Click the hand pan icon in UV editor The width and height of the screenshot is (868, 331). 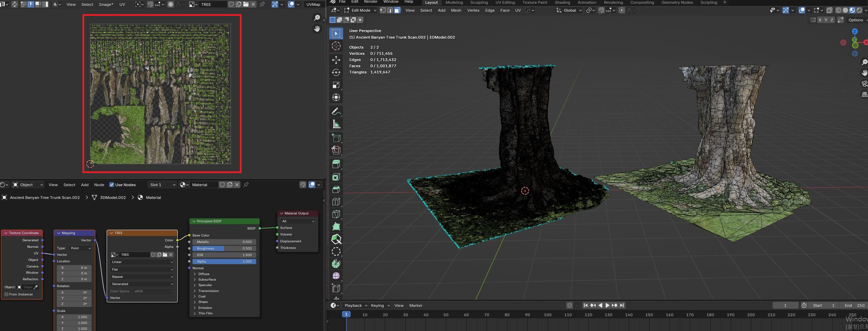click(x=317, y=29)
